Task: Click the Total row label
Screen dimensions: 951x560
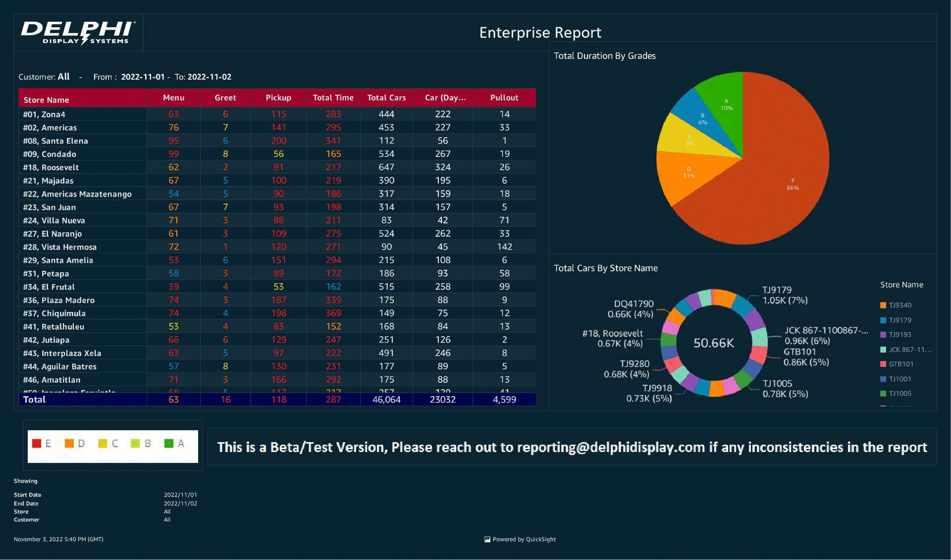Action: [34, 400]
